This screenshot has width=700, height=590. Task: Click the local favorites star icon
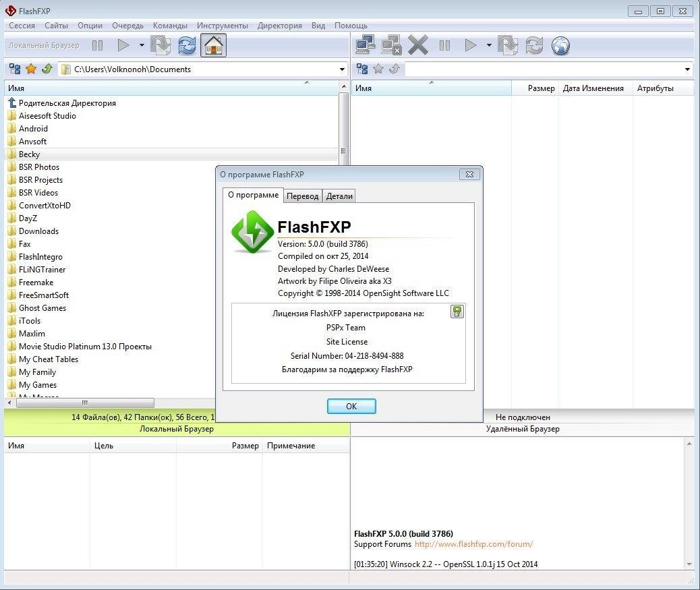[x=31, y=69]
